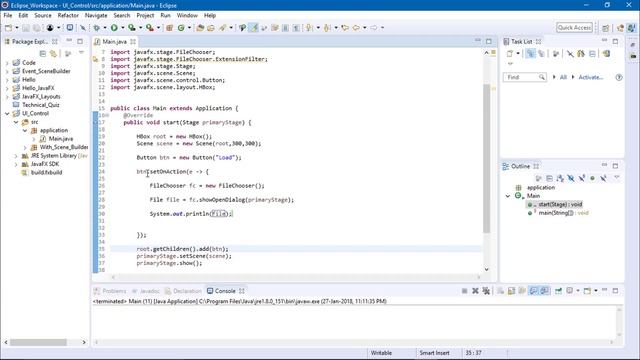Click the Task List help question icon
The width and height of the screenshot is (640, 360).
[619, 77]
